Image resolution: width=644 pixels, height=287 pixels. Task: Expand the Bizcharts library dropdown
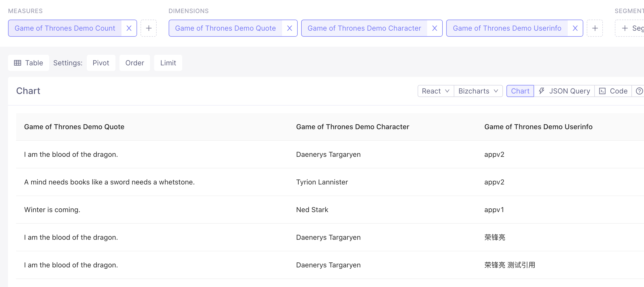478,91
